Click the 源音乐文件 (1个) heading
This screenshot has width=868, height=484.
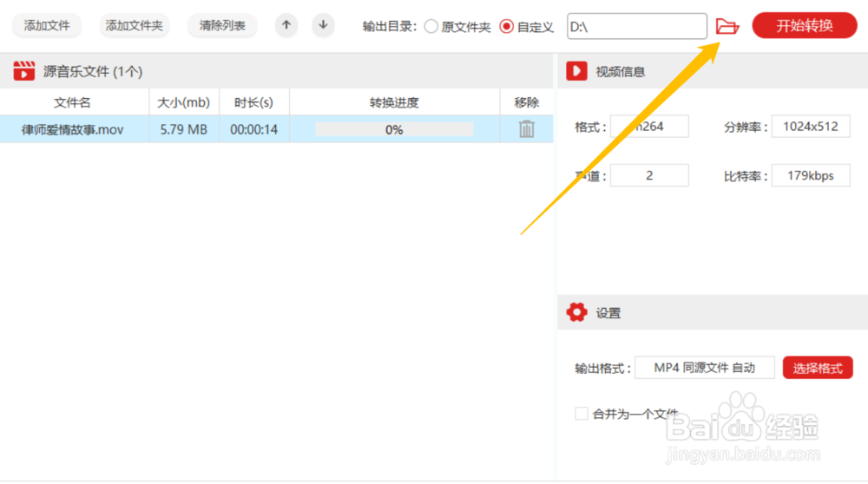click(x=93, y=71)
